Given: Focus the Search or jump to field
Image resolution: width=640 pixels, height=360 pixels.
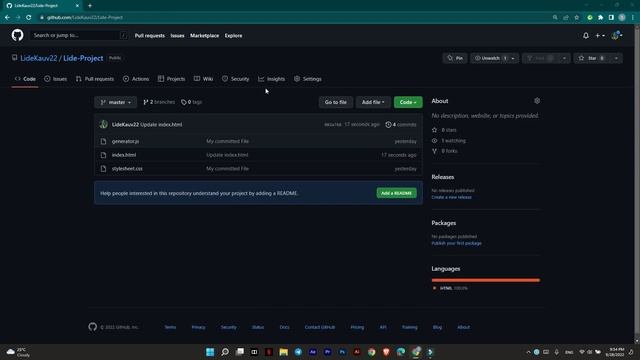Looking at the screenshot, I should click(79, 36).
